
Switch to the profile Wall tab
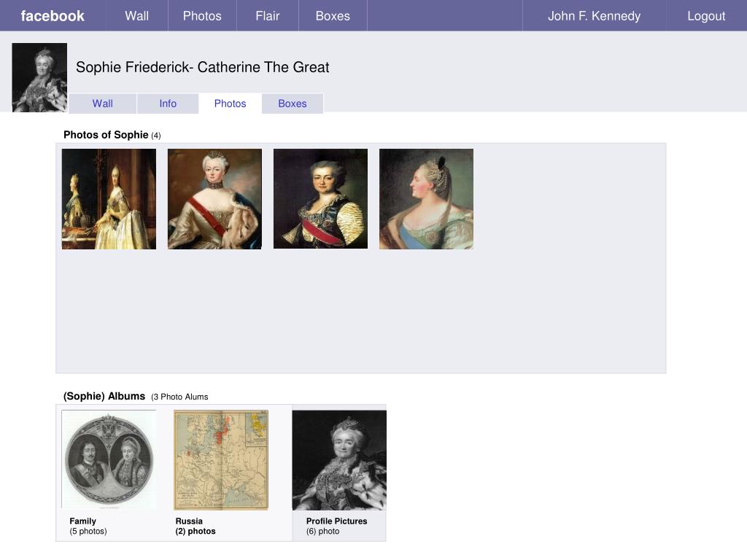(102, 104)
